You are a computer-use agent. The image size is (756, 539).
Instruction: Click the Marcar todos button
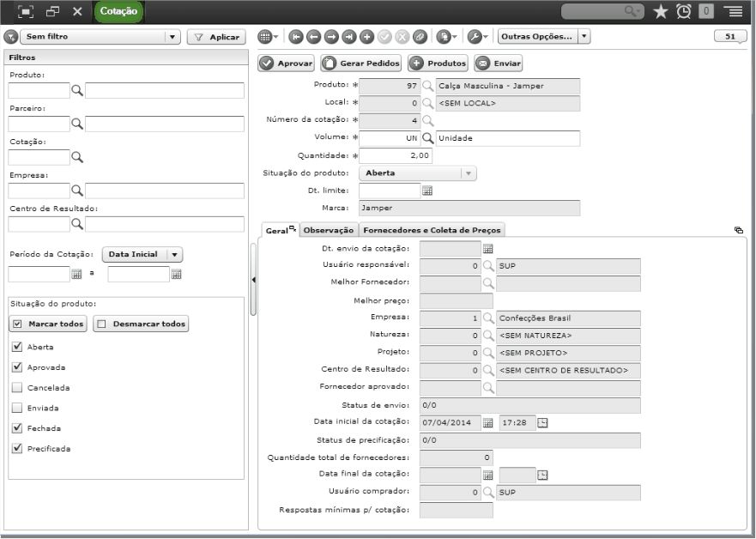coord(48,324)
